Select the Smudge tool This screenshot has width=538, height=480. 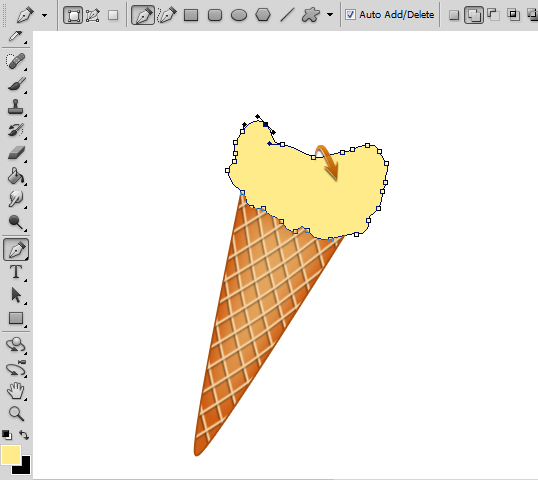(15, 199)
